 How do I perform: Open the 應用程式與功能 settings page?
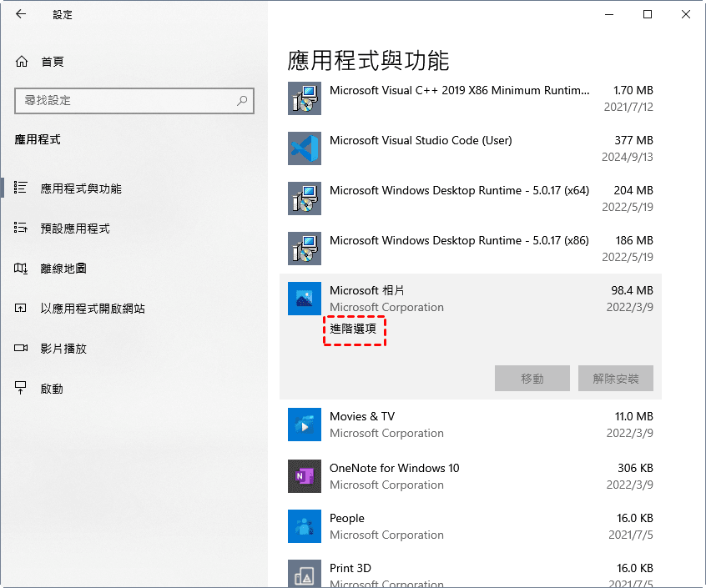(x=134, y=188)
